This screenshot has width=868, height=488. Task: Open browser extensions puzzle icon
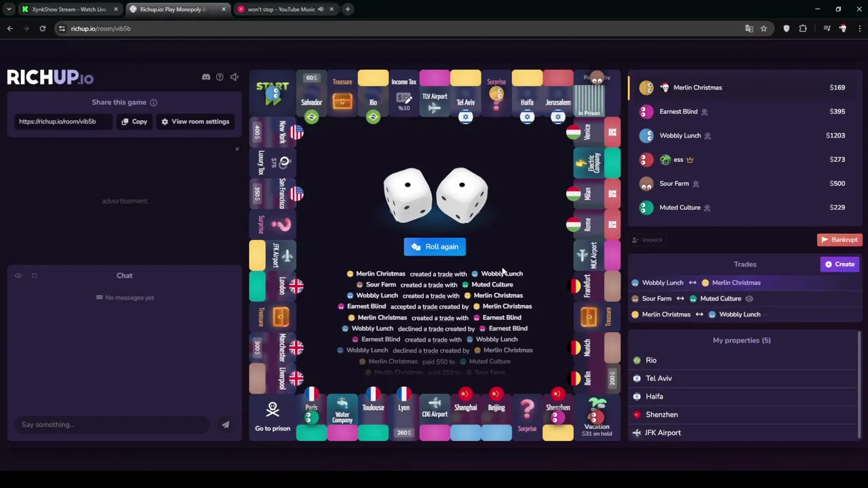(803, 28)
